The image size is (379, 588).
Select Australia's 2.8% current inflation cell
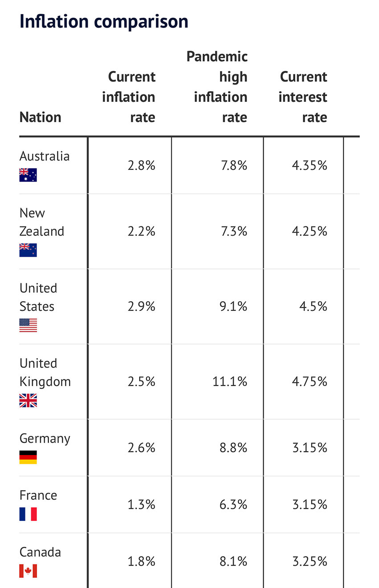tap(141, 165)
